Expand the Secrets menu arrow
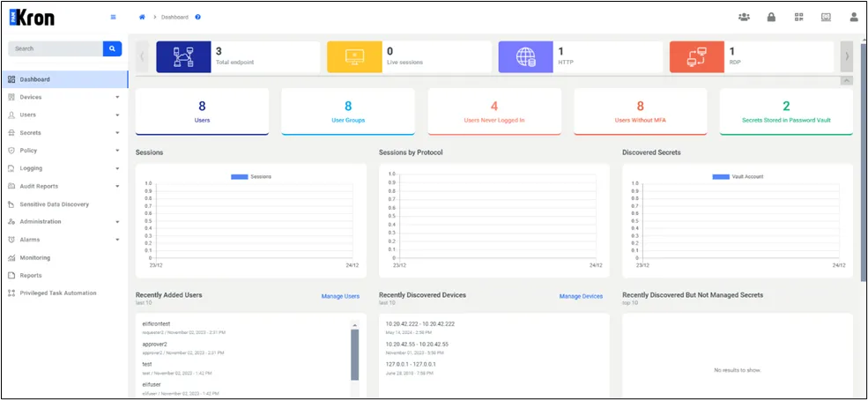868x400 pixels. pyautogui.click(x=117, y=133)
